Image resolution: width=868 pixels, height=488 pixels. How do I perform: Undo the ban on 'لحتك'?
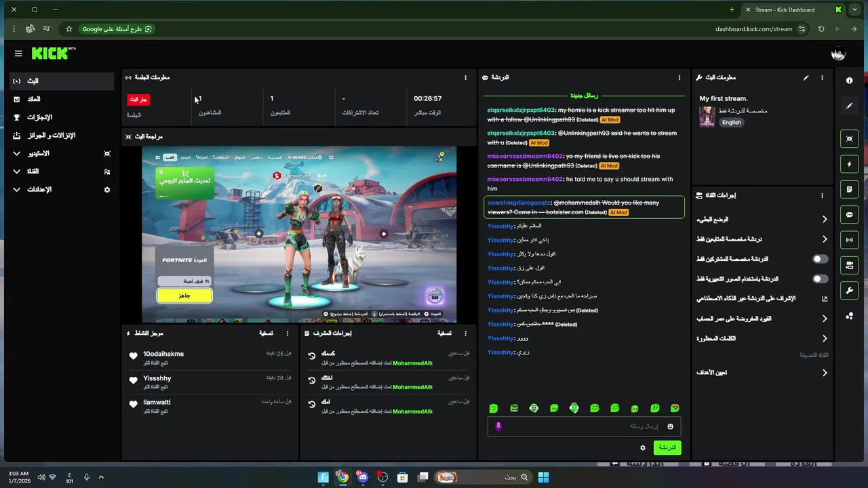pos(312,380)
